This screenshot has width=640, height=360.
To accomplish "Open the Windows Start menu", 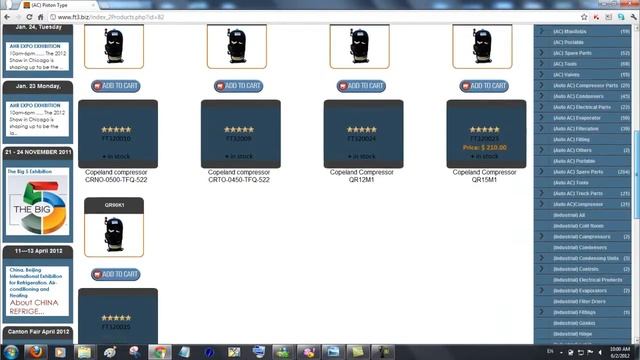I will point(11,352).
